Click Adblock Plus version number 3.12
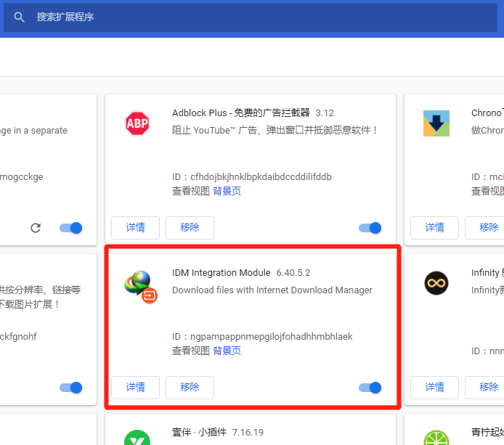This screenshot has width=504, height=445. 325,113
